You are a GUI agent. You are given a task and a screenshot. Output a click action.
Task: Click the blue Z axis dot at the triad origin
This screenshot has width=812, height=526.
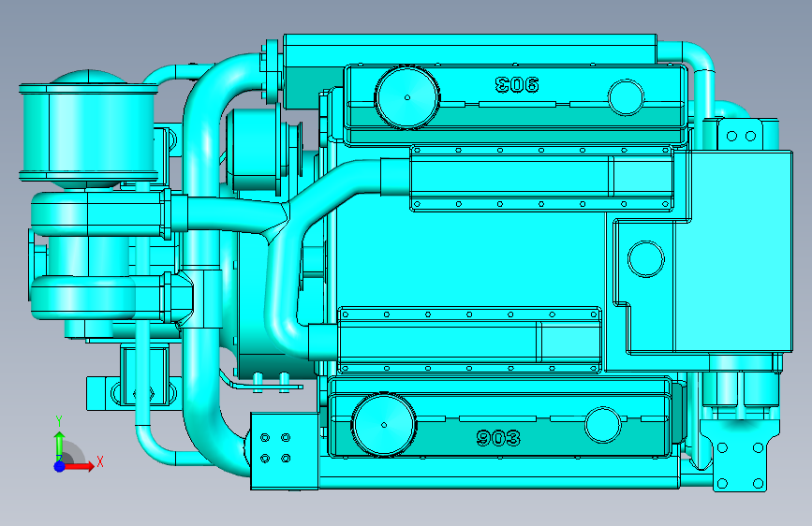click(60, 466)
